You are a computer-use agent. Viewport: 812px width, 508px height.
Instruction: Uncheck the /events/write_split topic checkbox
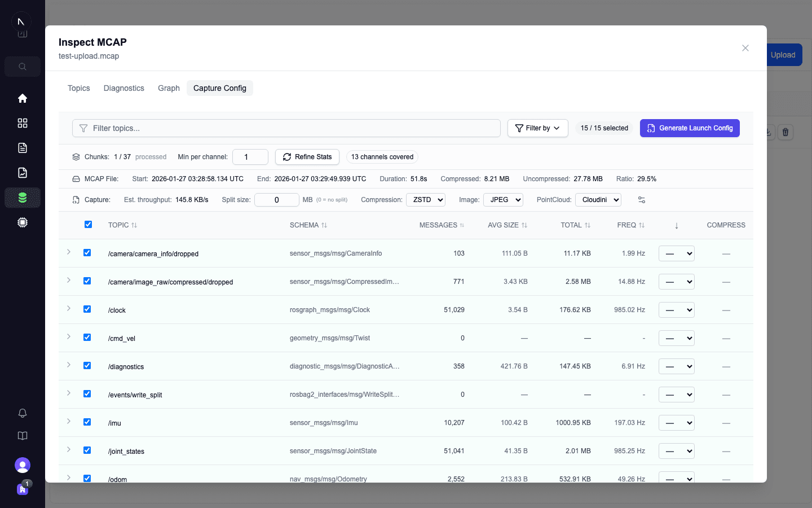[x=87, y=393]
